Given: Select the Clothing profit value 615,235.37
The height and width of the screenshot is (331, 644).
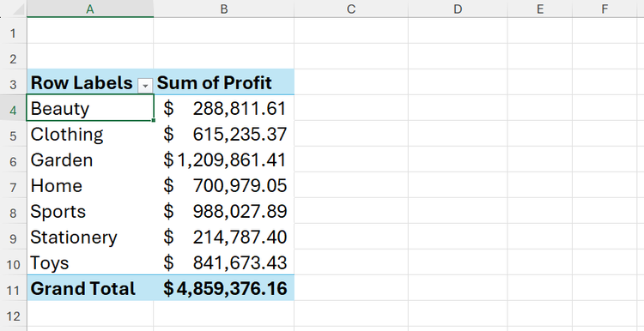Looking at the screenshot, I should pos(224,134).
